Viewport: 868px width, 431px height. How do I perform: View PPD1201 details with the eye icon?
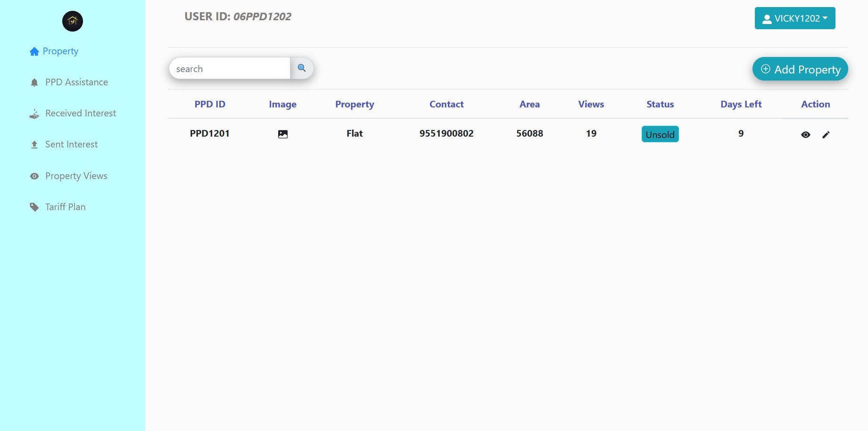pyautogui.click(x=806, y=135)
